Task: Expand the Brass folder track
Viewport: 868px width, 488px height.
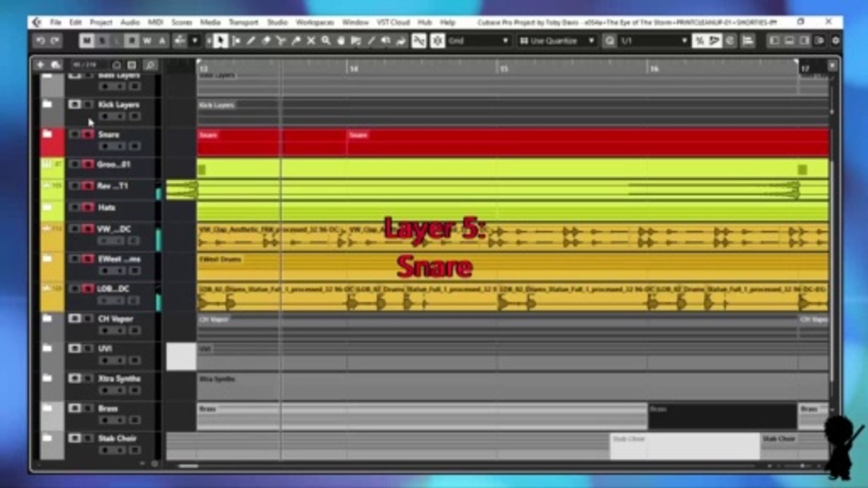Action: pos(47,408)
